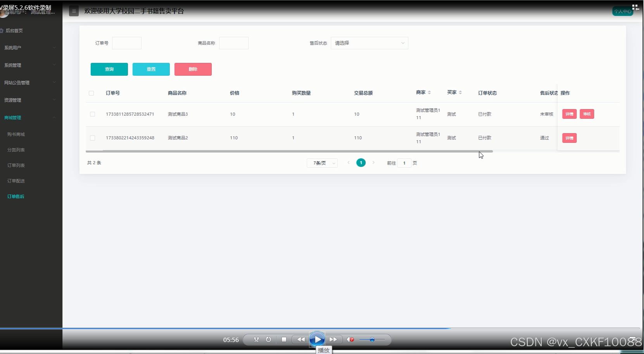Image resolution: width=644 pixels, height=354 pixels.
Task: Check the row for order 1733811285728532471
Action: coord(92,114)
